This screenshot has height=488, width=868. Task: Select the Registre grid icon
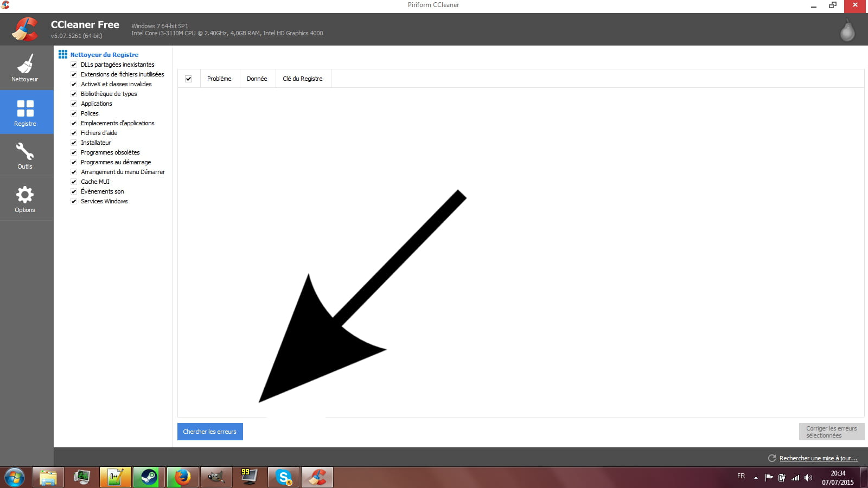(x=25, y=112)
